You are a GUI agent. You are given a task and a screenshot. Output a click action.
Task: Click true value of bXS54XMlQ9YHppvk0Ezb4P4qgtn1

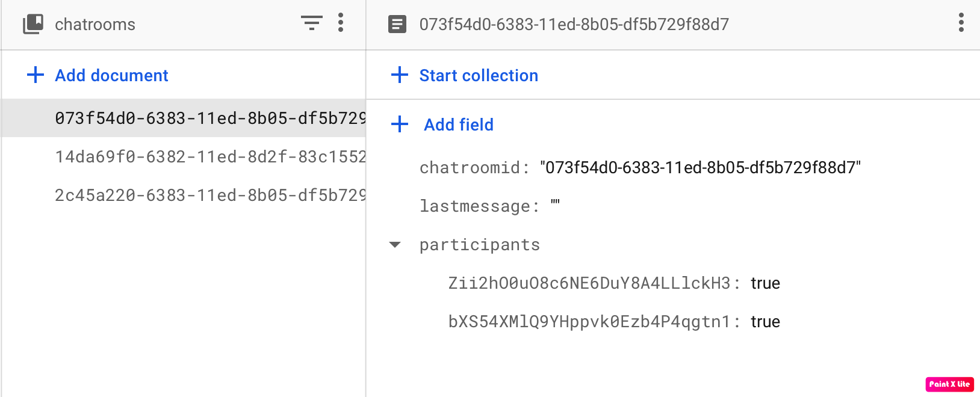[765, 322]
